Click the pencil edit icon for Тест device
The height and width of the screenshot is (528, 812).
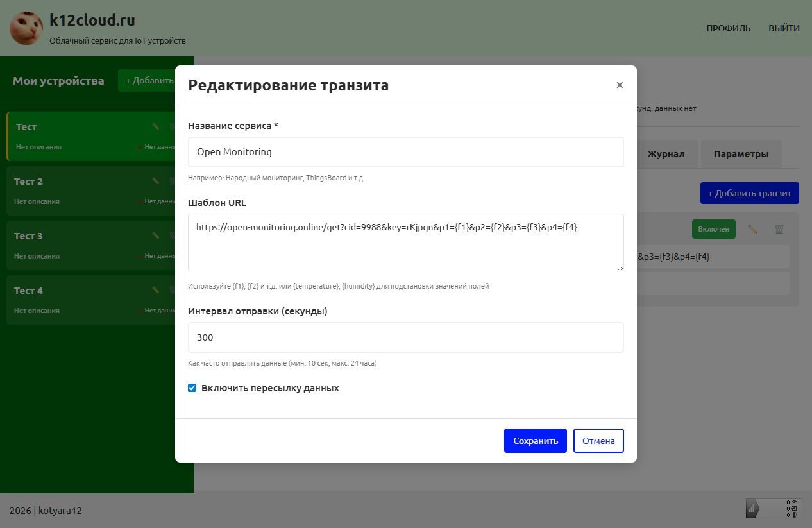[x=156, y=127]
